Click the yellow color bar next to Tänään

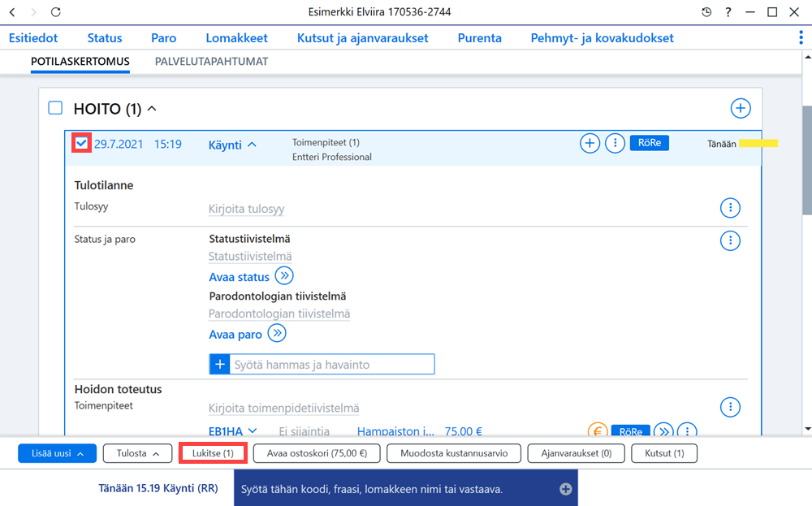pyautogui.click(x=758, y=144)
